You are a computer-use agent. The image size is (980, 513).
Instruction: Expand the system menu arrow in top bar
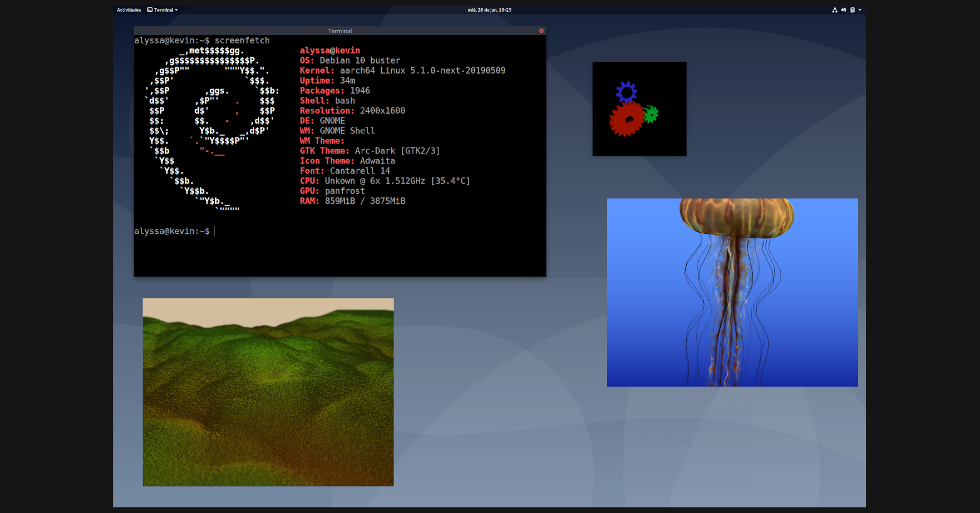(860, 10)
